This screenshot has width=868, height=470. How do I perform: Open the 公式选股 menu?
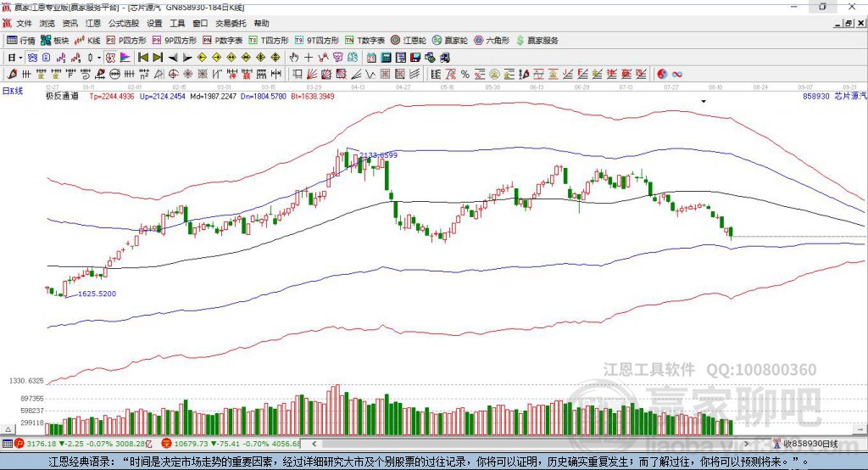point(124,23)
